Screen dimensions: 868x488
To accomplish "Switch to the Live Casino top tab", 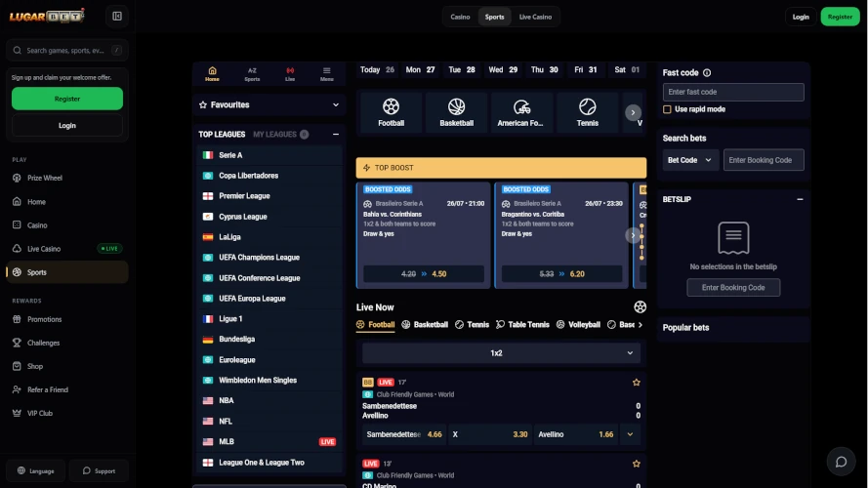I will tap(535, 17).
